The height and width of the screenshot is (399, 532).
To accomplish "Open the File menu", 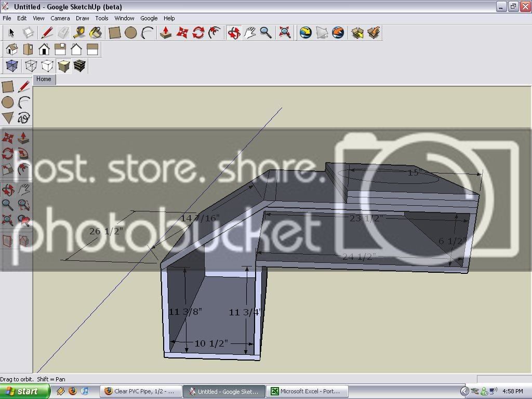I will pyautogui.click(x=7, y=18).
